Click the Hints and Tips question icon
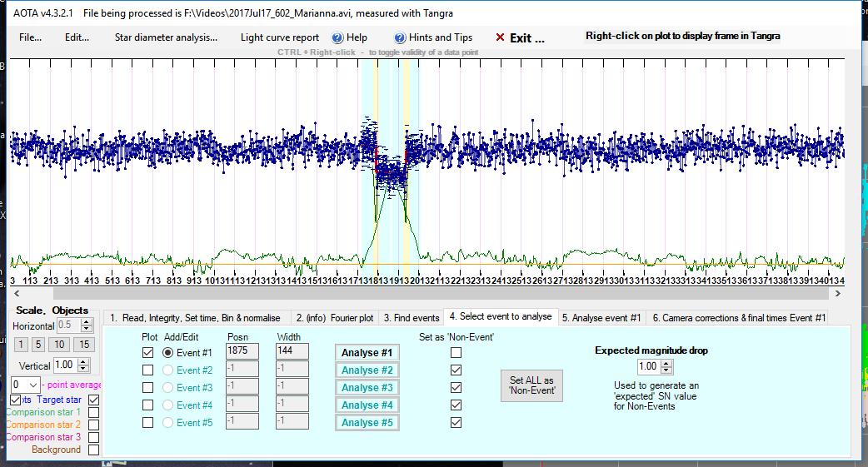Viewport: 868px width, 467px height. [400, 37]
